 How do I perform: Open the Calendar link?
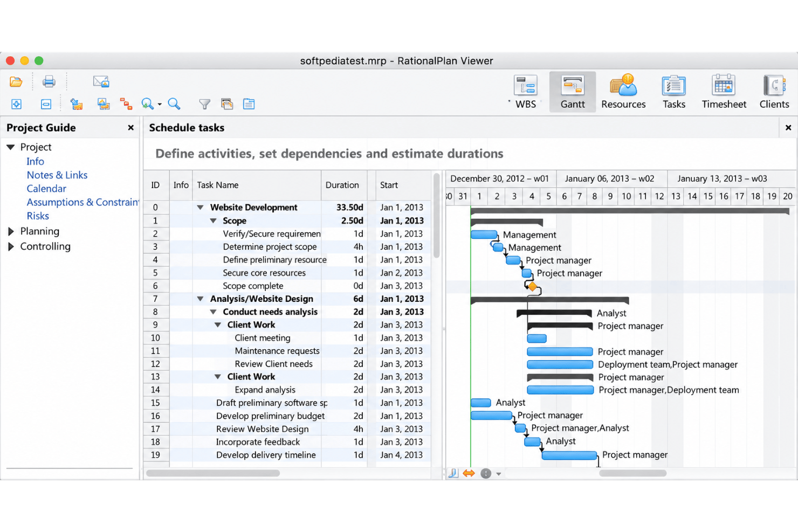tap(46, 189)
